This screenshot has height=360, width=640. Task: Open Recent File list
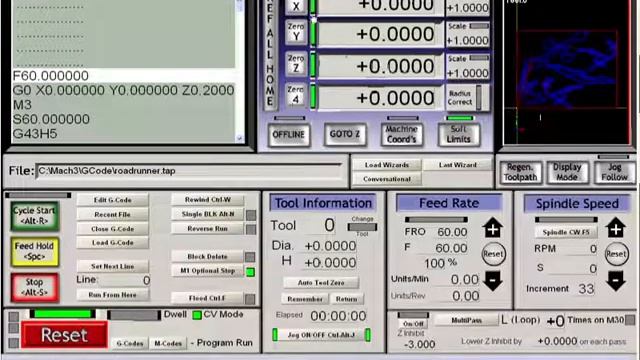(112, 214)
